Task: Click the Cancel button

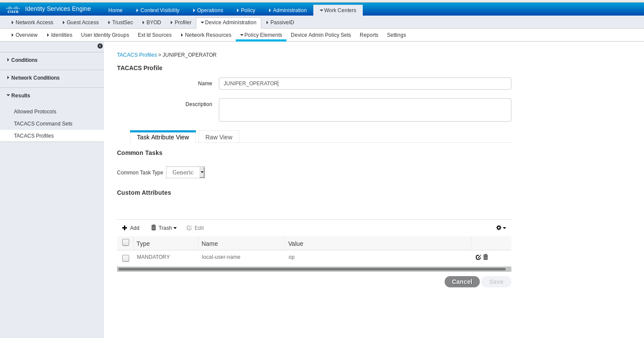Action: [462, 282]
